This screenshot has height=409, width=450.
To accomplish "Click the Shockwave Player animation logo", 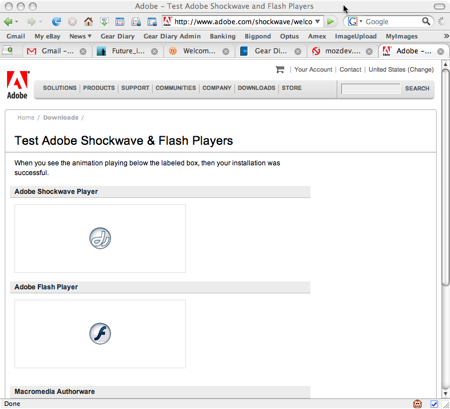I will pyautogui.click(x=100, y=238).
